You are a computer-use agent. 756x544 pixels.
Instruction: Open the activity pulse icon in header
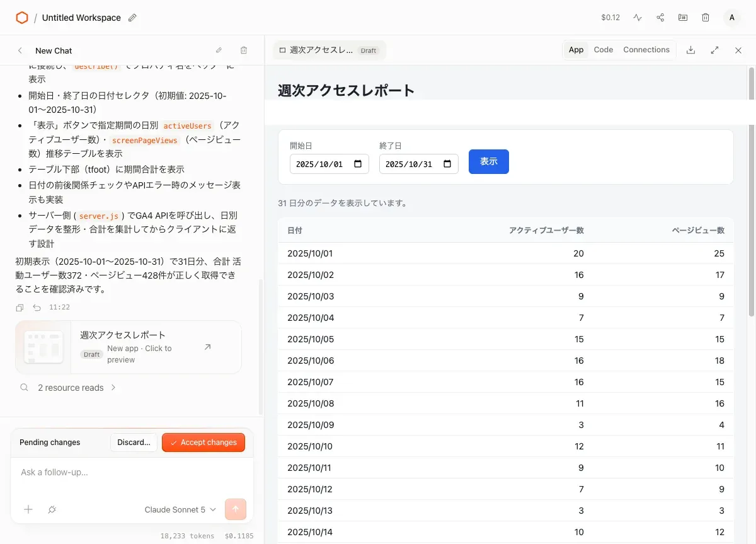(x=638, y=18)
